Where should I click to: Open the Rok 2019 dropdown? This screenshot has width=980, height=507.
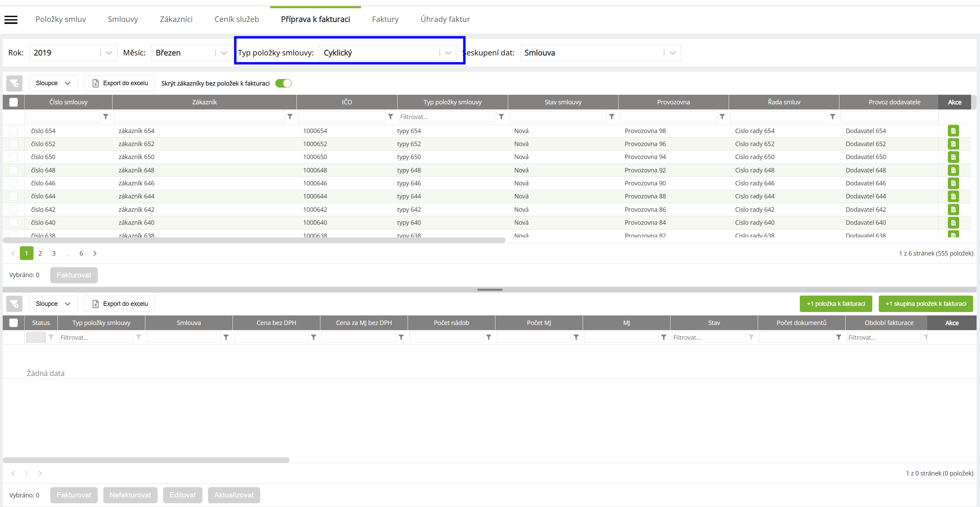coord(73,53)
